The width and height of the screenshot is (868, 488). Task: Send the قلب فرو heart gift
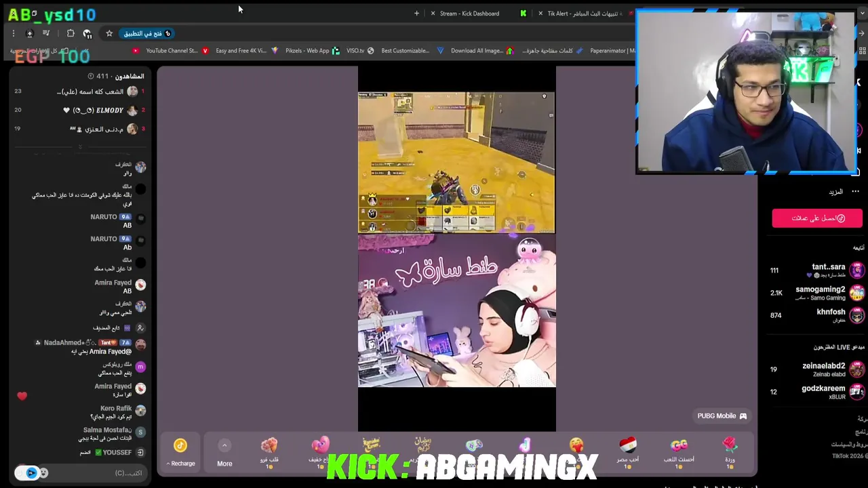click(x=269, y=452)
